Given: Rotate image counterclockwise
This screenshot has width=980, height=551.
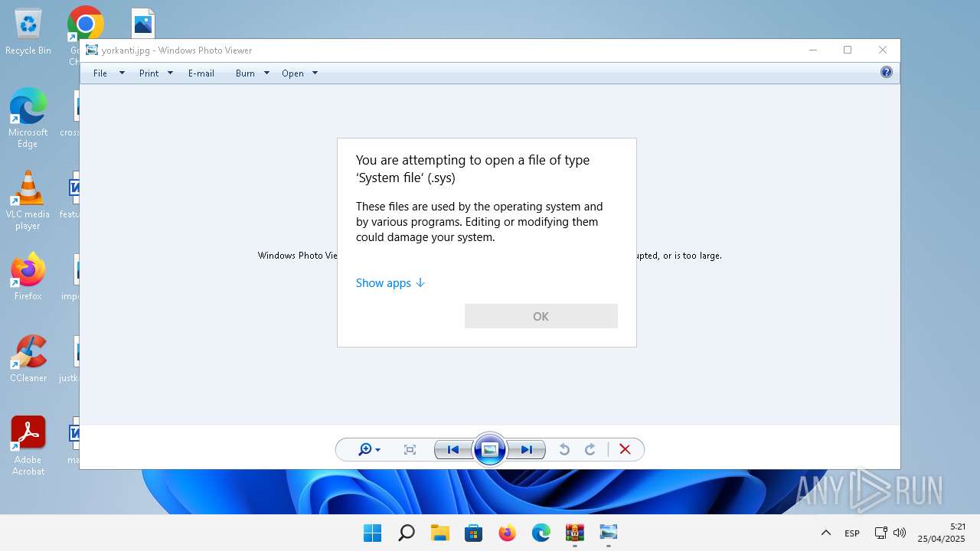Looking at the screenshot, I should tap(564, 450).
